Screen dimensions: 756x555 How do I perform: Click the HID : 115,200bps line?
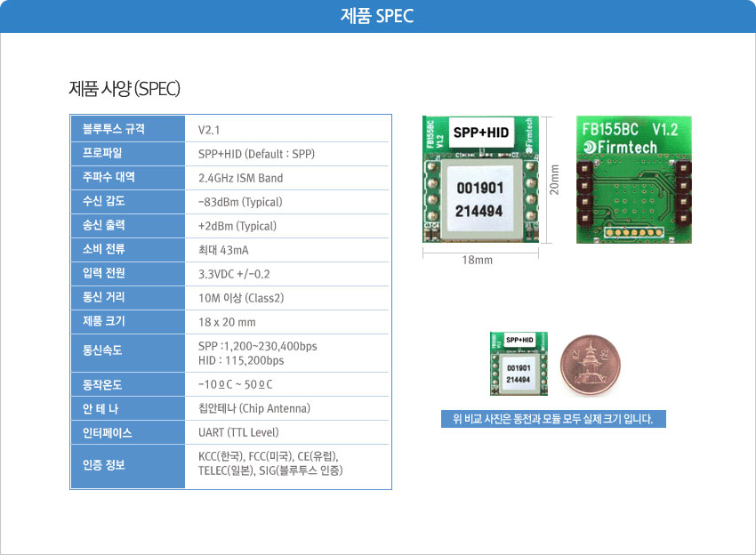(241, 361)
